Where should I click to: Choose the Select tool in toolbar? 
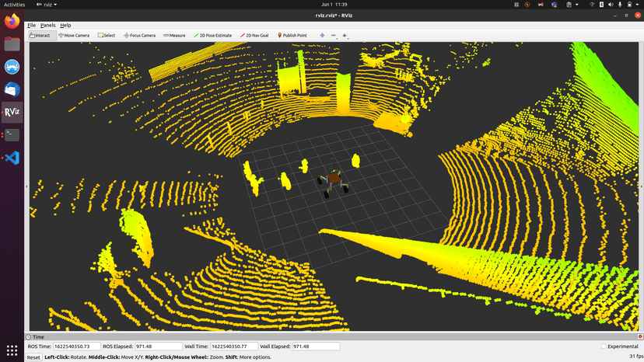click(106, 35)
